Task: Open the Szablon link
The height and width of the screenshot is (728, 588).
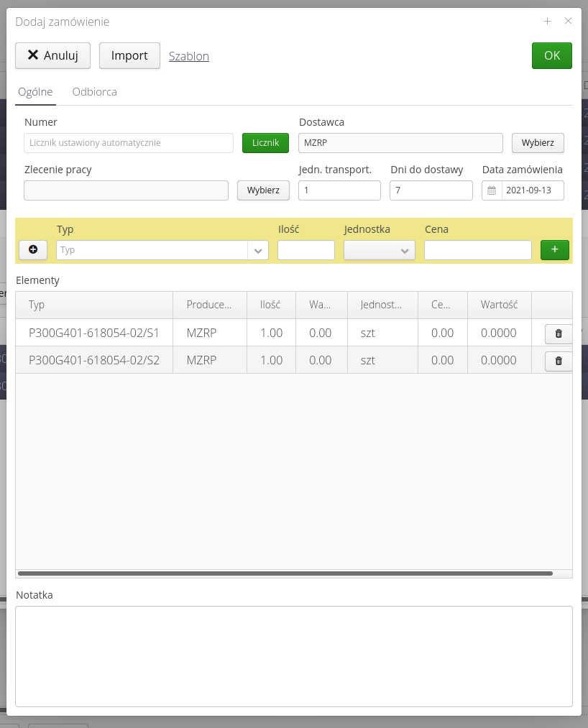Action: click(188, 55)
